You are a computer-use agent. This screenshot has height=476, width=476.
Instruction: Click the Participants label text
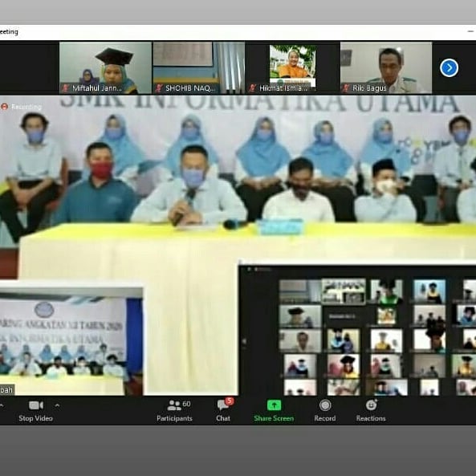tap(174, 418)
